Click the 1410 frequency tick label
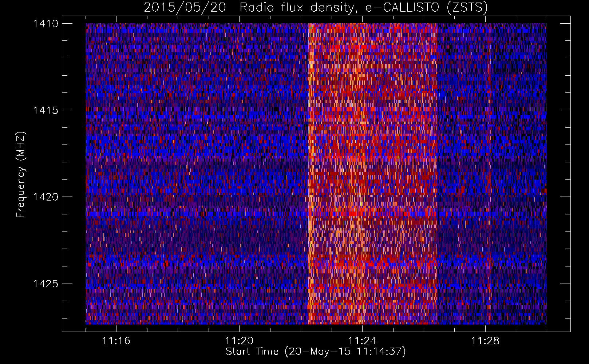 (x=46, y=24)
